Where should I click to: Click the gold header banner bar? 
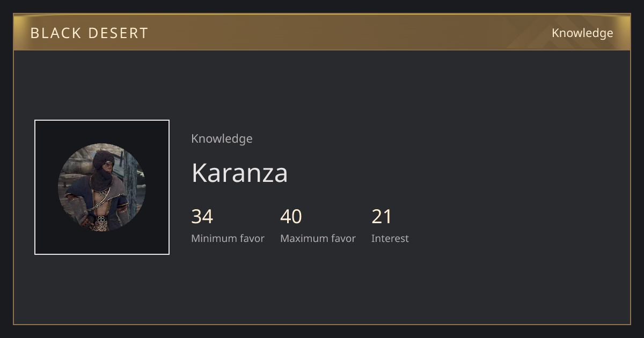(322, 32)
